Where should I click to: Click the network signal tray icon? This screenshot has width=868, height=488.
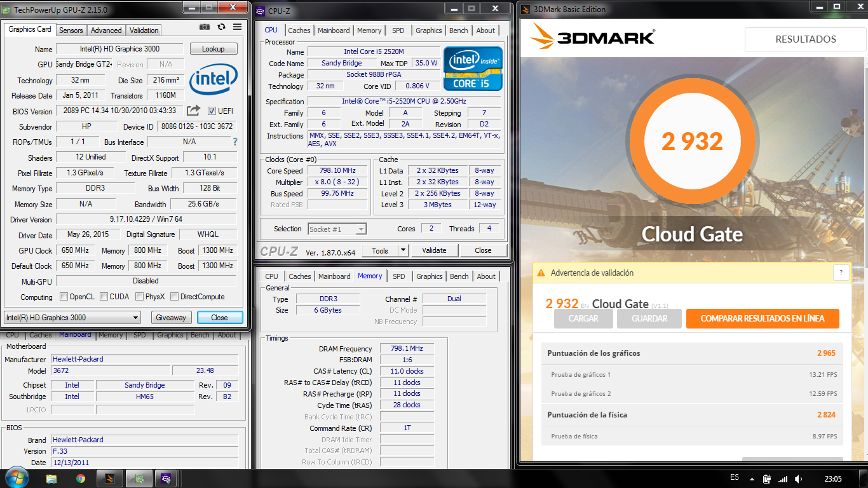pyautogui.click(x=783, y=479)
